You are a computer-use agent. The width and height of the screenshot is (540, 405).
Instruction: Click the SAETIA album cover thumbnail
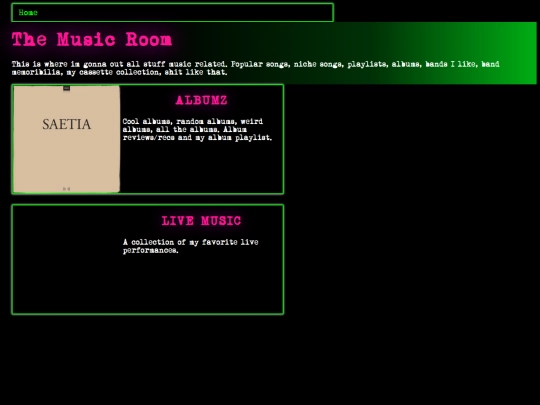(66, 139)
